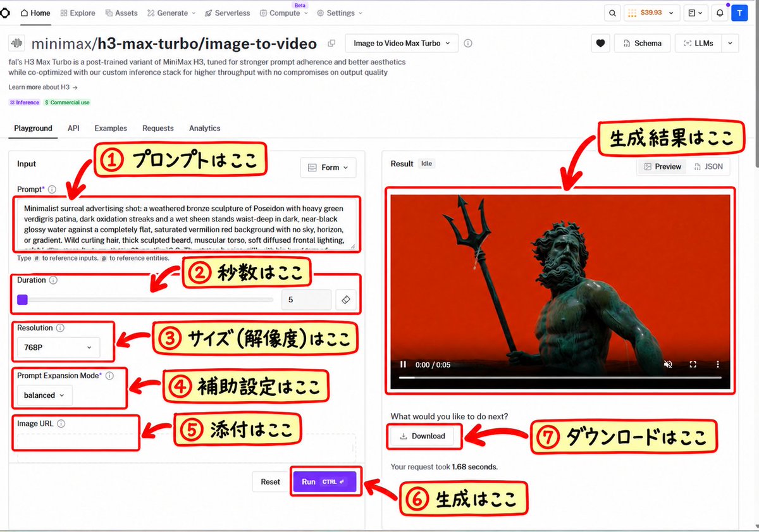Open the Form view dropdown
This screenshot has width=759, height=532.
tap(328, 168)
